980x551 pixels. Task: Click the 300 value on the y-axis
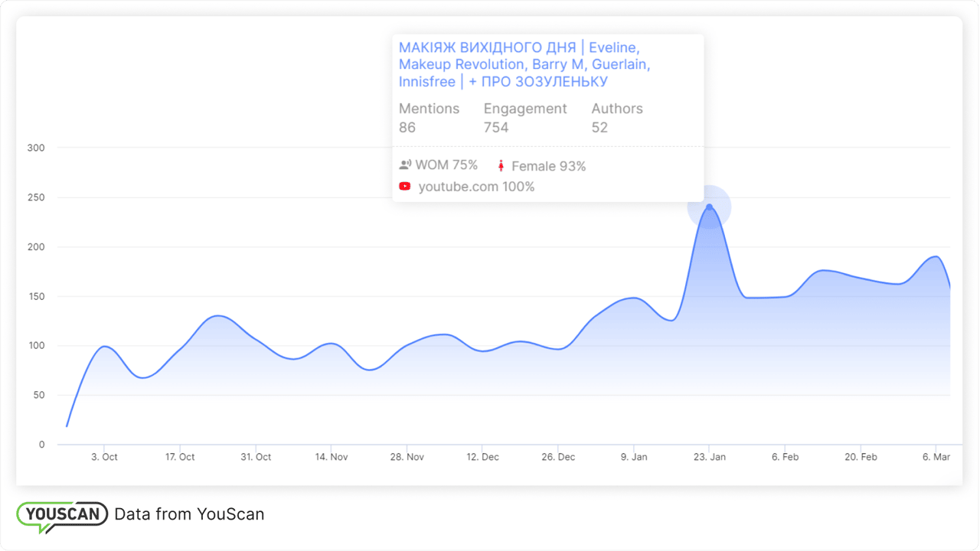point(38,148)
